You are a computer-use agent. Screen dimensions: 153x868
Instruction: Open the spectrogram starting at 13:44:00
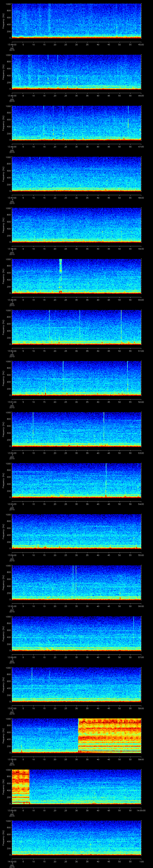(x=76, y=21)
